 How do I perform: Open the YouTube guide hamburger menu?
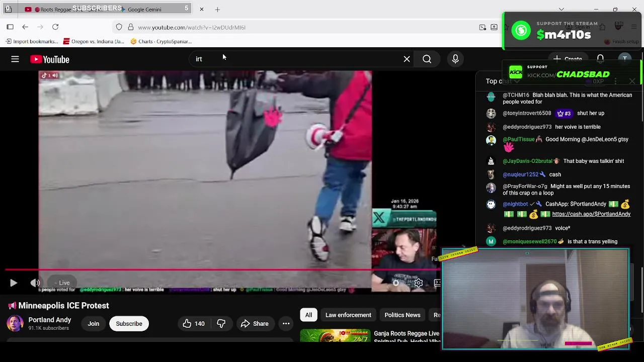pyautogui.click(x=15, y=59)
